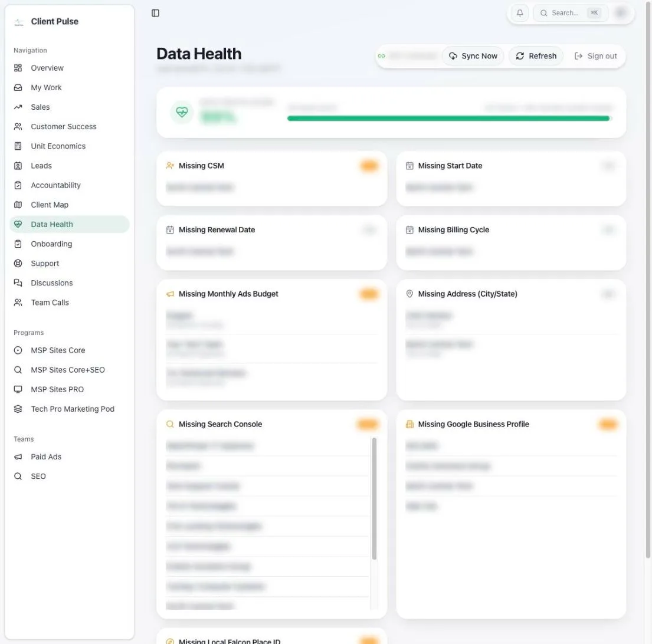Image resolution: width=652 pixels, height=644 pixels.
Task: Open Team Calls page
Action: pos(70,302)
